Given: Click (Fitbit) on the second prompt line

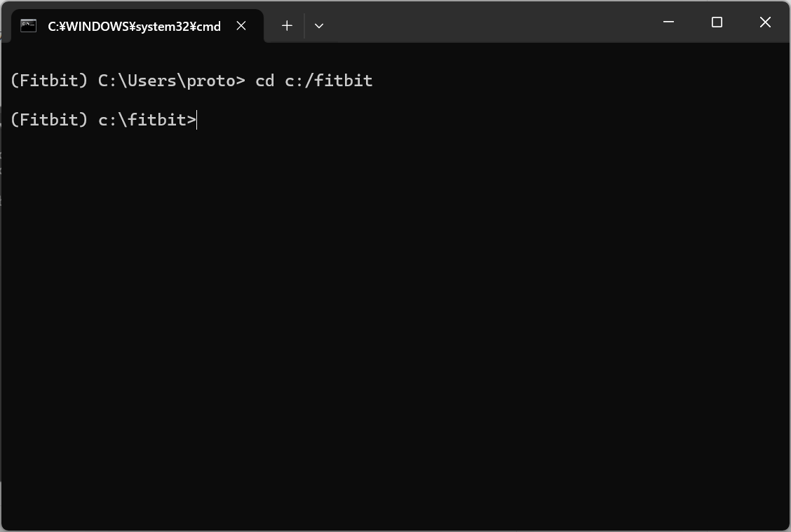Looking at the screenshot, I should 49,120.
